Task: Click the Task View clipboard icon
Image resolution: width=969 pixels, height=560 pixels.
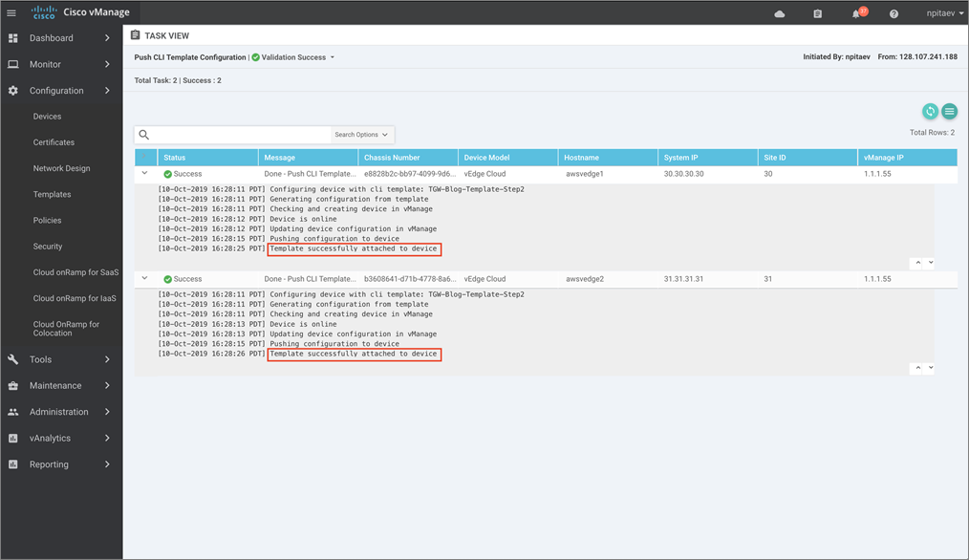Action: (x=136, y=35)
